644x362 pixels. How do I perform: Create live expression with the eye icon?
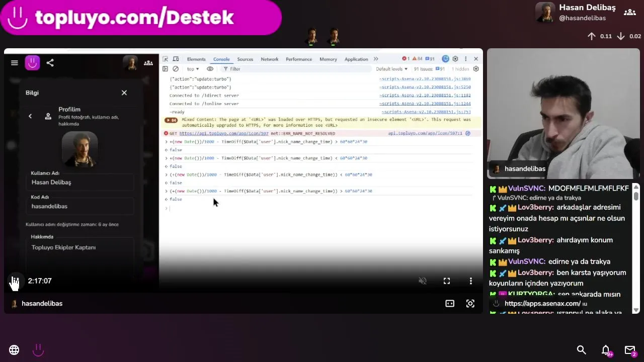point(210,69)
